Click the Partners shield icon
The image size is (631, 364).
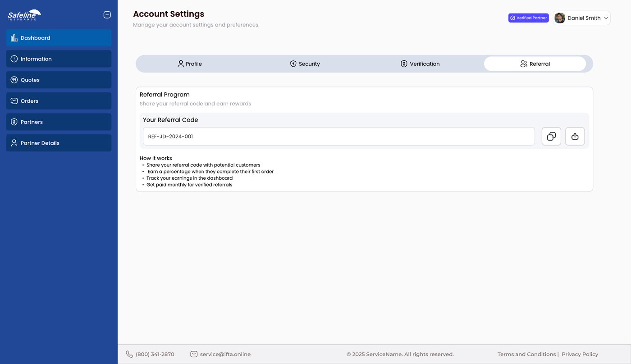14,122
